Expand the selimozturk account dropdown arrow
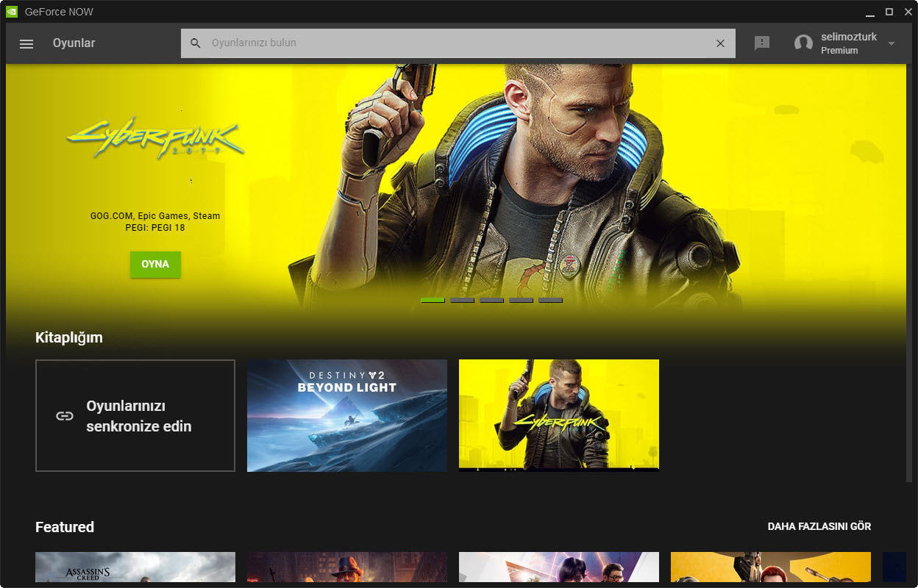This screenshot has height=588, width=918. click(x=892, y=43)
